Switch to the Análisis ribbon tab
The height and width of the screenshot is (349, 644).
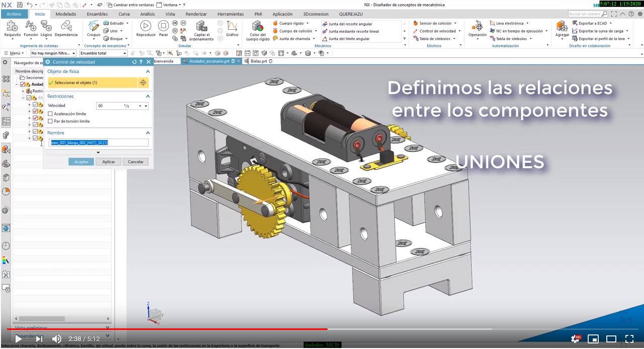point(147,14)
